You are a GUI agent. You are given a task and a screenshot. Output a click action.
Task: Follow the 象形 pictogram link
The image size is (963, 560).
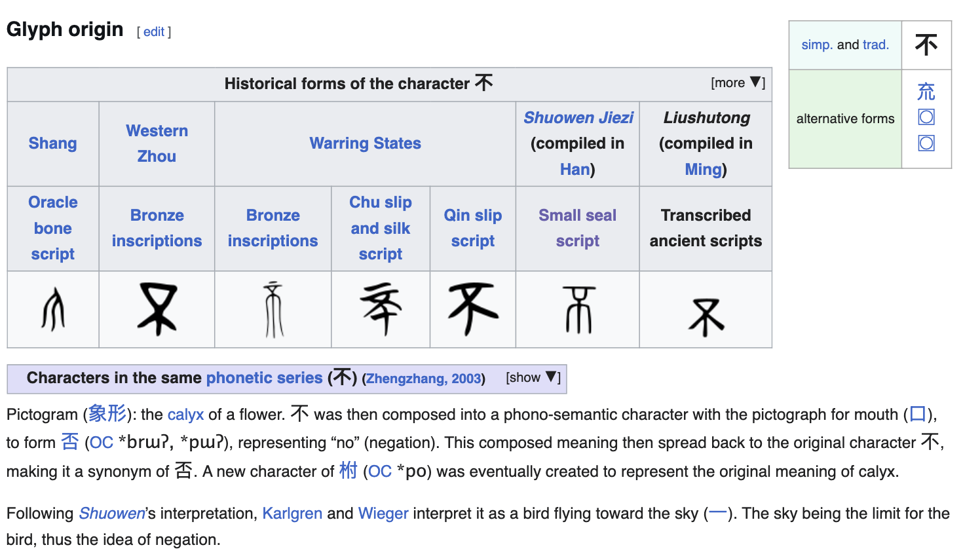tap(107, 414)
